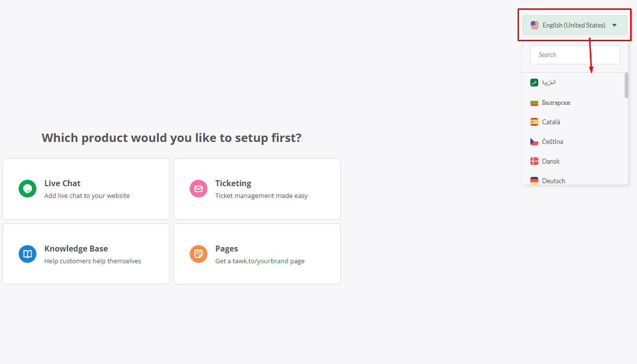This screenshot has height=364, width=637.
Task: Select Català from the language list
Action: point(551,122)
